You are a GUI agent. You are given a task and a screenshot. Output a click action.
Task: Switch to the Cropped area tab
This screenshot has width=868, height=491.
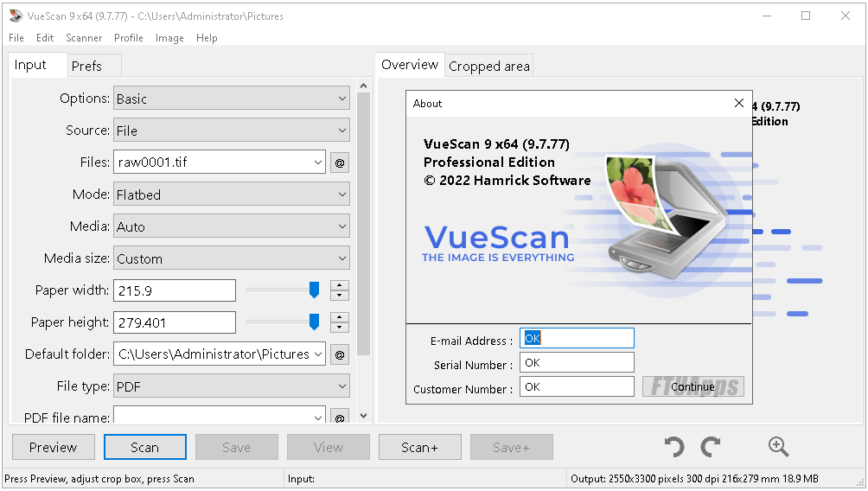coord(488,66)
